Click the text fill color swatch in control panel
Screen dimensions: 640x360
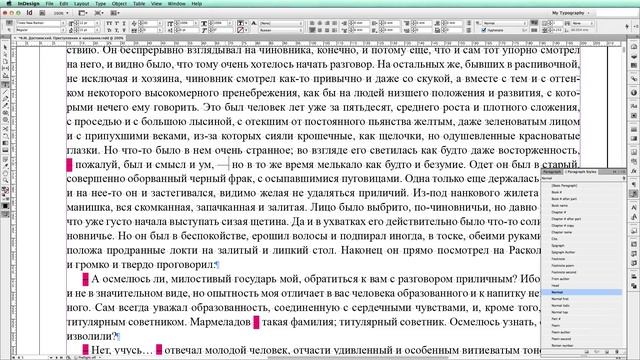[x=240, y=23]
